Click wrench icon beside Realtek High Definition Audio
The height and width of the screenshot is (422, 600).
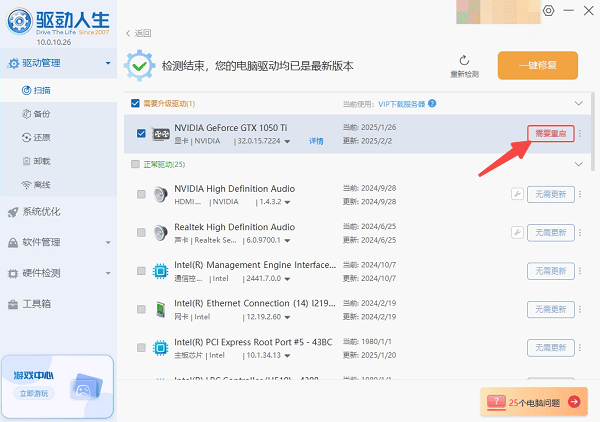pos(517,233)
